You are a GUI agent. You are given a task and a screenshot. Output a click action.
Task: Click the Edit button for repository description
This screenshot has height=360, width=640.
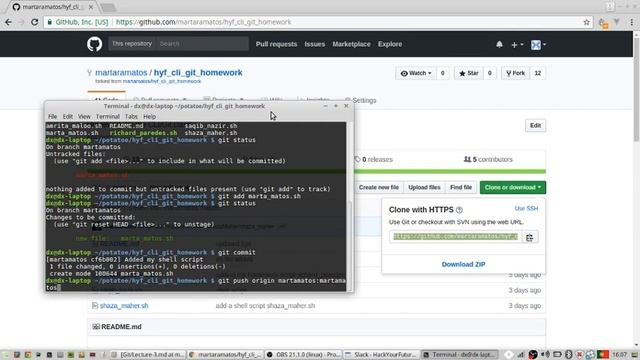(x=536, y=126)
